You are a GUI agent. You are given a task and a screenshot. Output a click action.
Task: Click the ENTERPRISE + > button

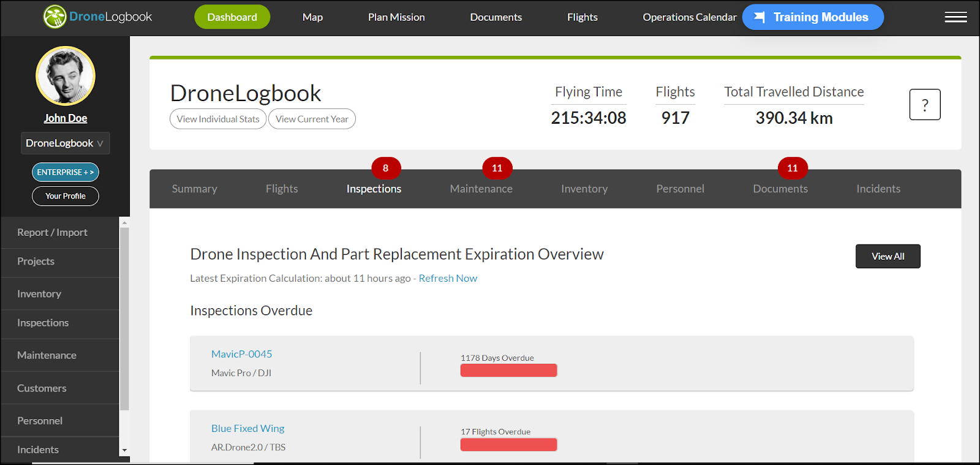66,172
